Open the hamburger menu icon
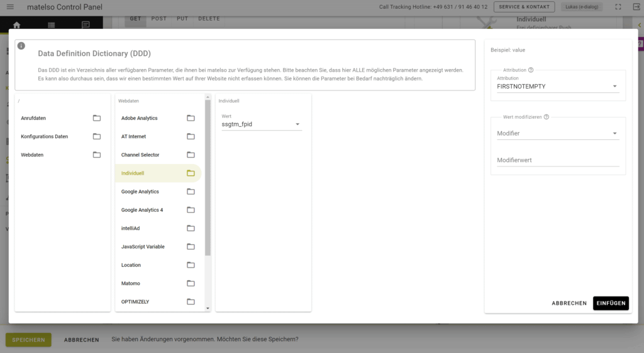Image resolution: width=644 pixels, height=353 pixels. [10, 7]
